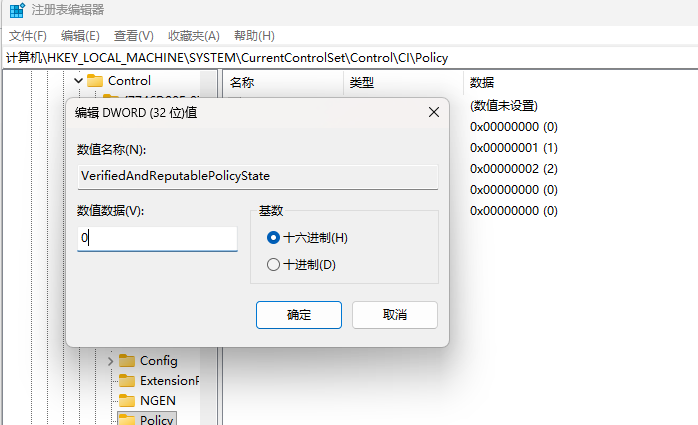The width and height of the screenshot is (698, 425).
Task: Select the Control tree item label
Action: (130, 81)
